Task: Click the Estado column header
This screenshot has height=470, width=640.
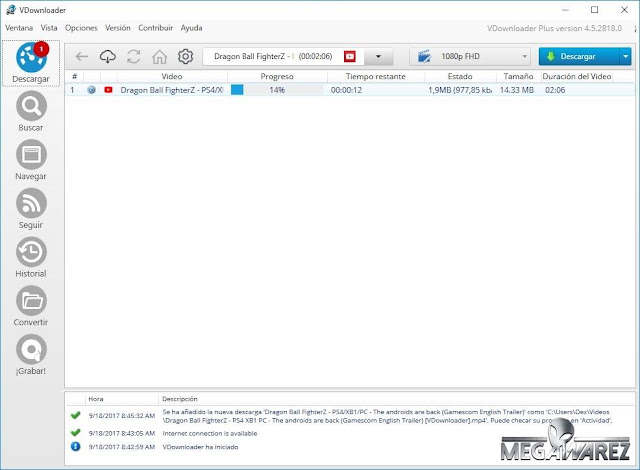Action: click(460, 76)
